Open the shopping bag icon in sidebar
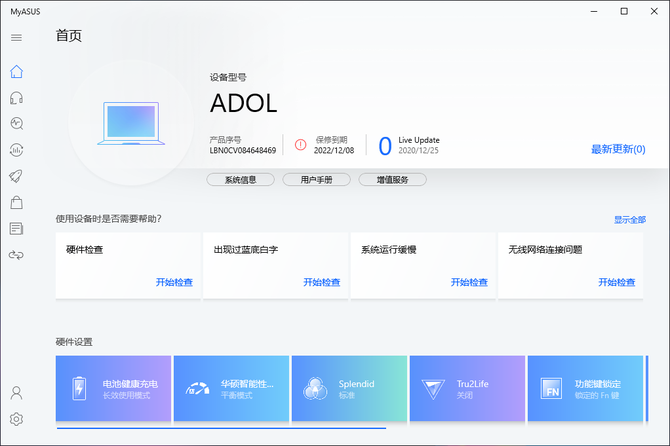 click(x=16, y=203)
